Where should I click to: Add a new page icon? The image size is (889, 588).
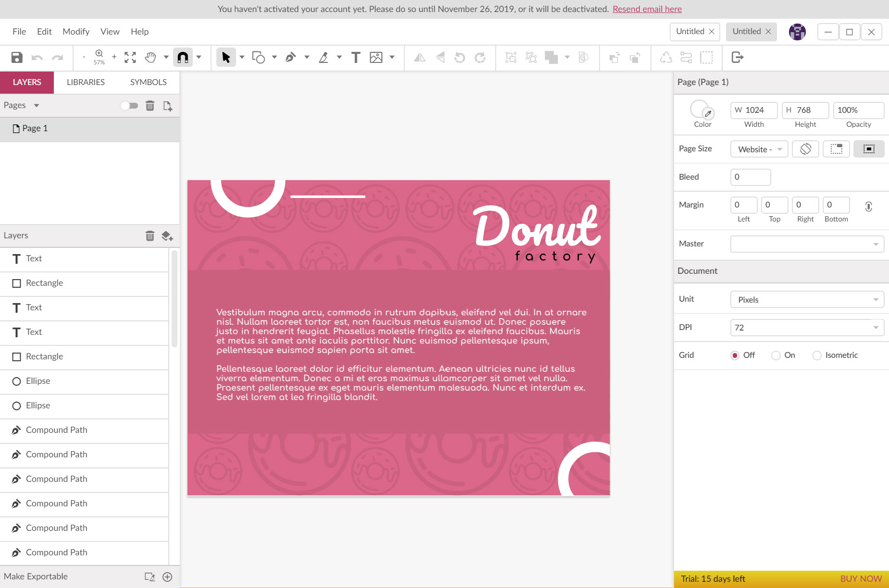click(167, 106)
